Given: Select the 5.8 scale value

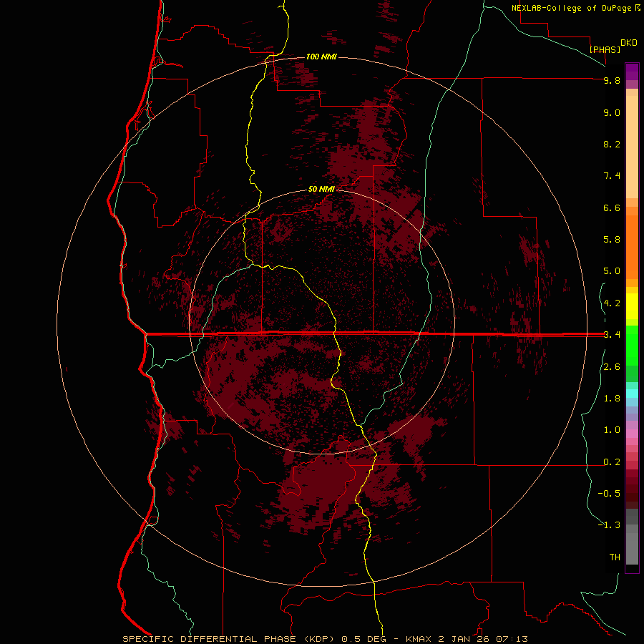Looking at the screenshot, I should point(612,240).
